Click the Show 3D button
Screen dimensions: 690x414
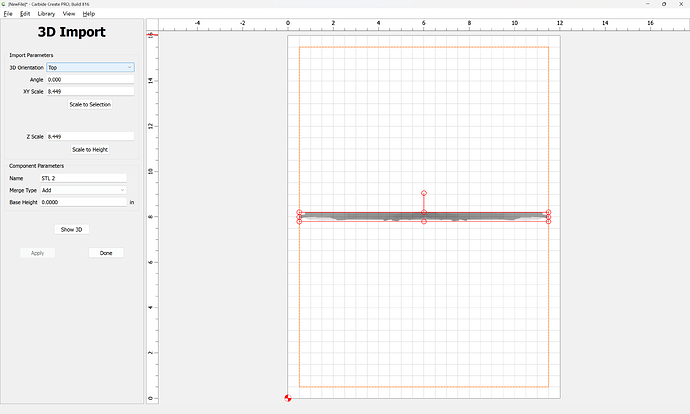coord(71,229)
